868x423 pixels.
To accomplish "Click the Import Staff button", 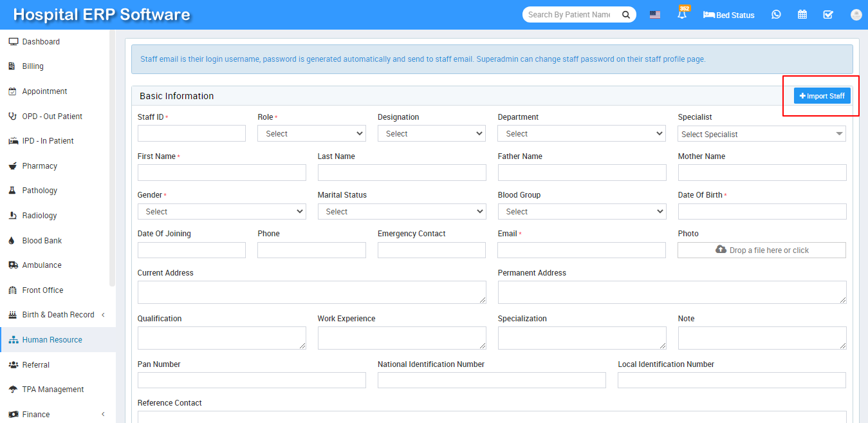I will pyautogui.click(x=822, y=96).
